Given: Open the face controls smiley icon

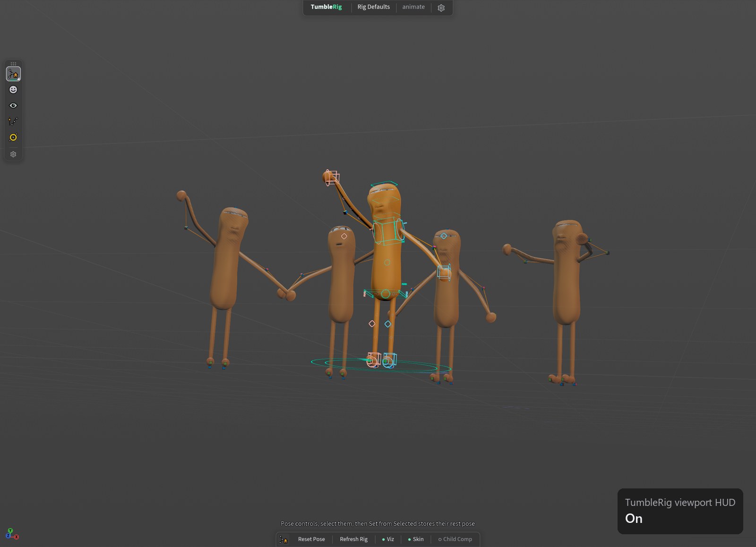Looking at the screenshot, I should pos(13,90).
